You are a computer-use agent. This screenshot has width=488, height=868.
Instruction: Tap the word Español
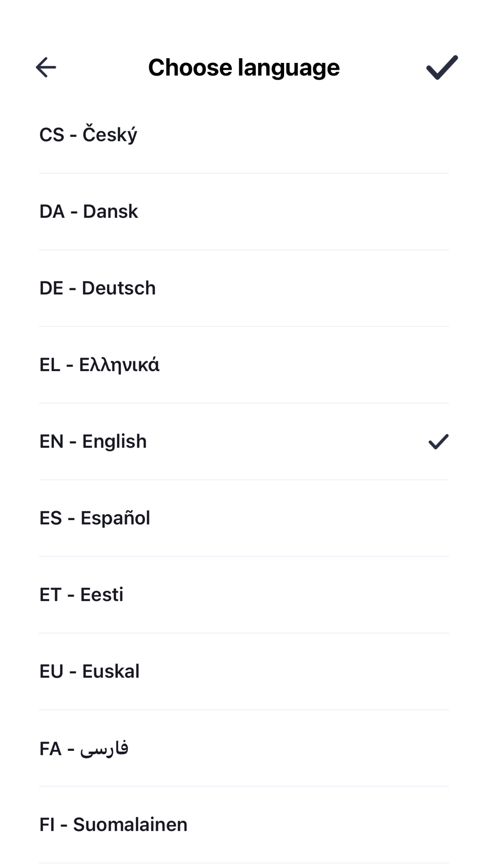pos(115,518)
